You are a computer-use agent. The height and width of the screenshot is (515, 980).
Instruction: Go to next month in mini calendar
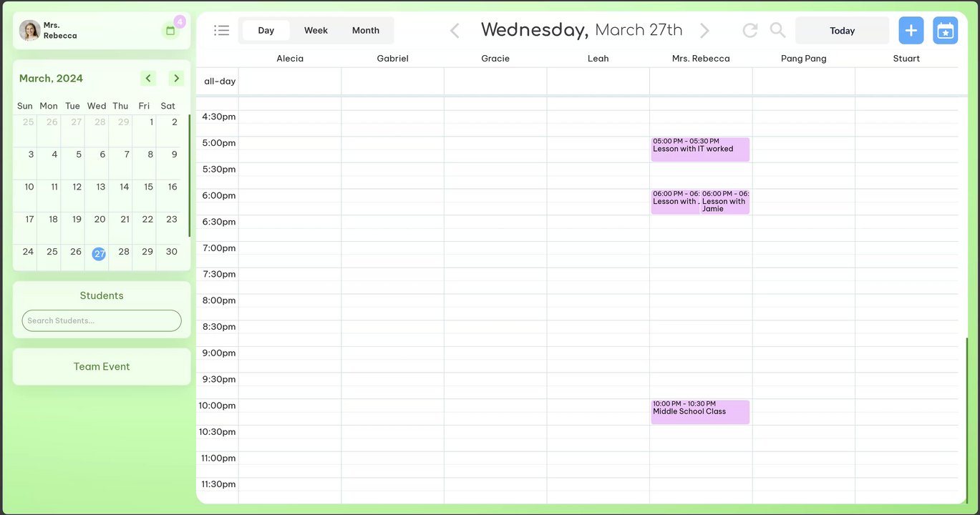click(x=176, y=78)
